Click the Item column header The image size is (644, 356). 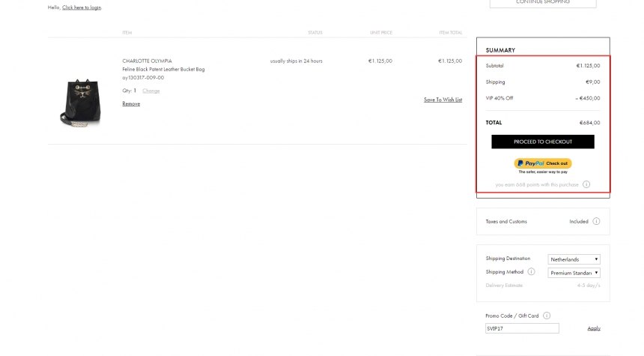pos(127,32)
